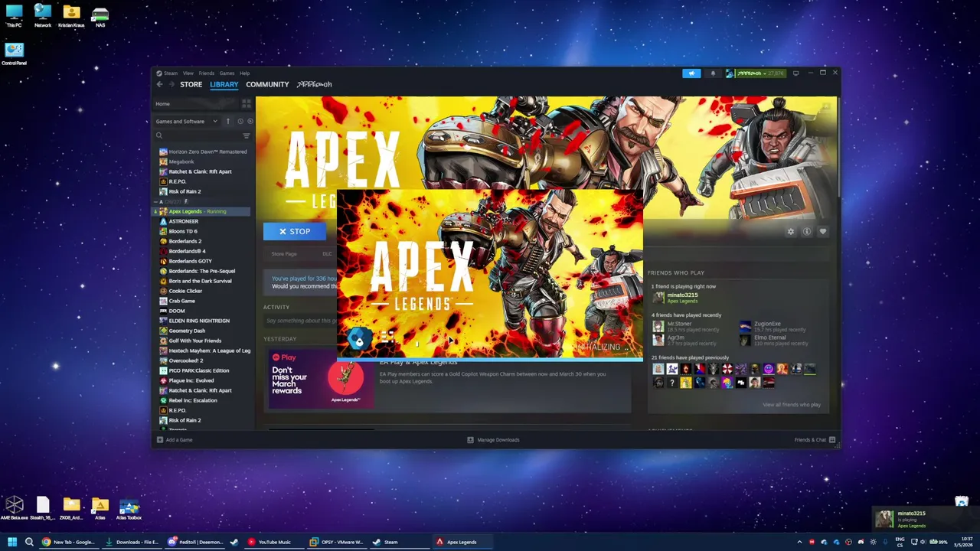This screenshot has height=551, width=980.
Task: Collapse the A category in game list
Action: click(156, 201)
